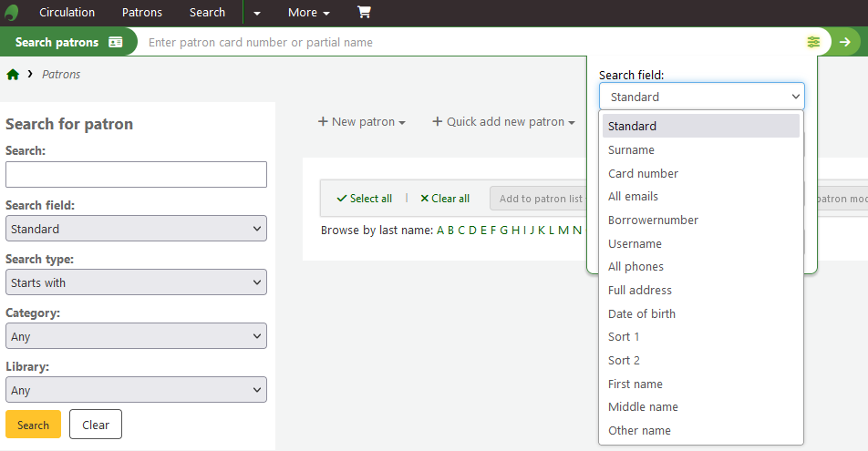Open the Circulation menu

tap(67, 13)
